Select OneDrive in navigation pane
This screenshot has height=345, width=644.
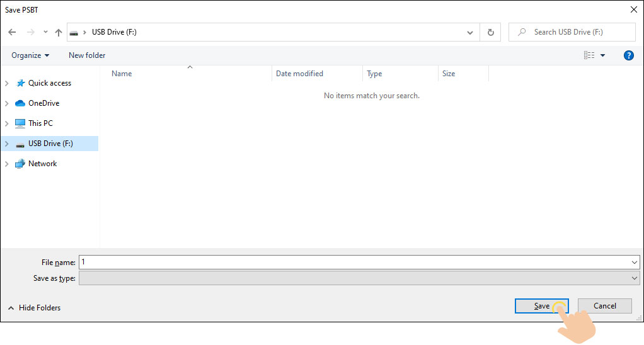[x=43, y=103]
